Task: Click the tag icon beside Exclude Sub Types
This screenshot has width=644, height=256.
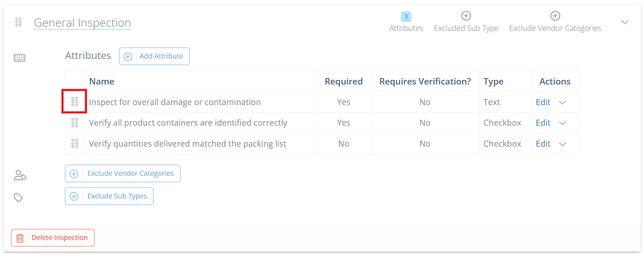Action: [x=18, y=197]
